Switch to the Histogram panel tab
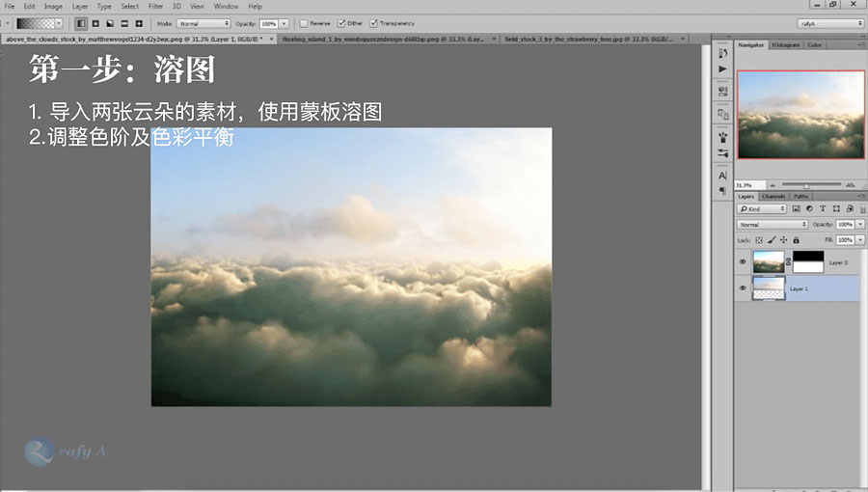 coord(784,44)
